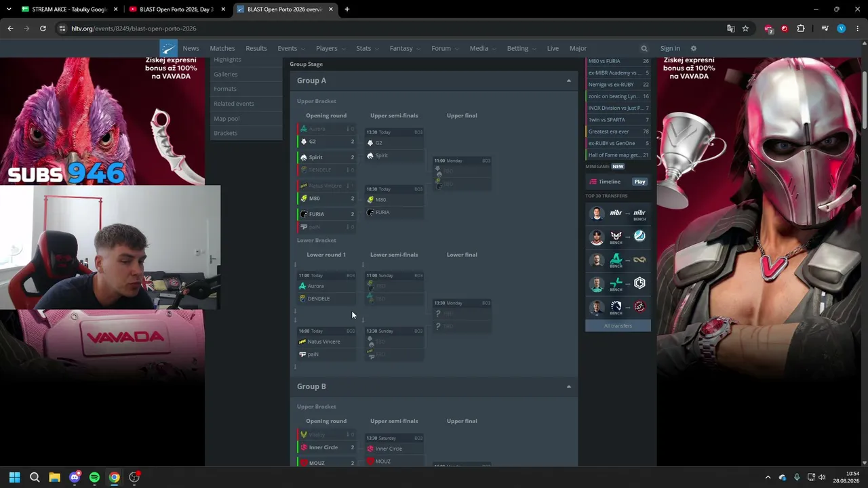The image size is (868, 488).
Task: Open the Matches menu item
Action: click(222, 48)
